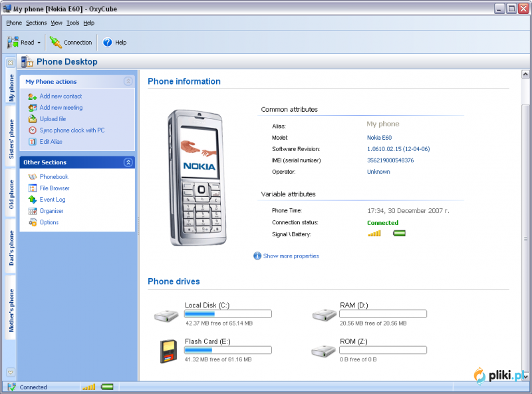Click the status bar connection icon

pos(12,387)
